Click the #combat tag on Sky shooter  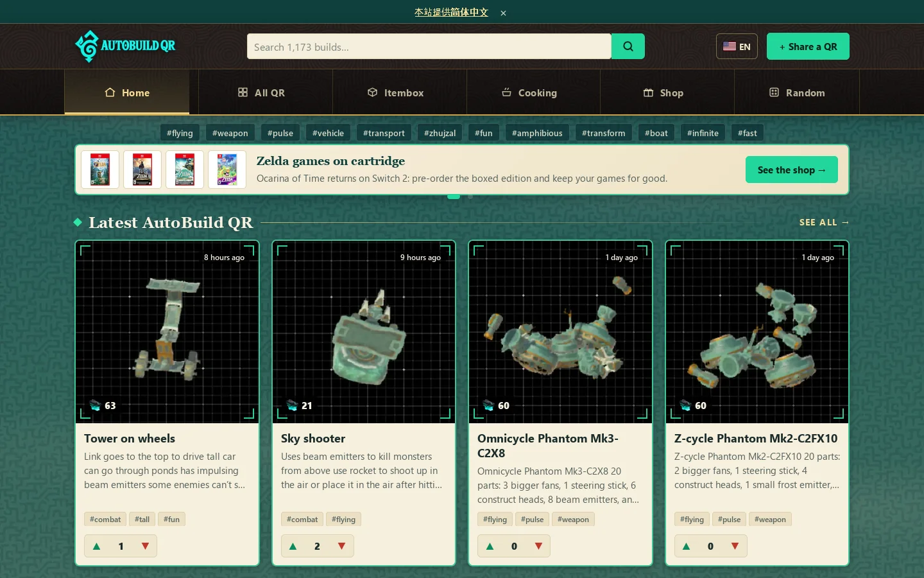[302, 519]
